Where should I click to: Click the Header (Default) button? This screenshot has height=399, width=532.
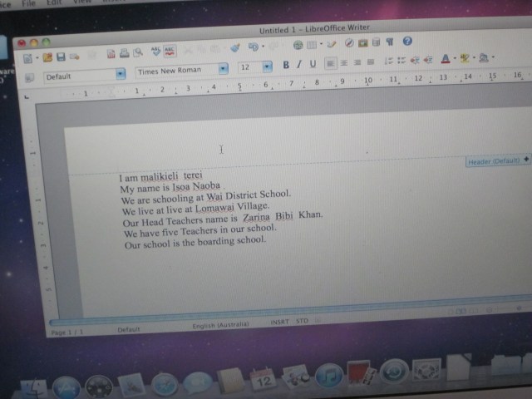tap(496, 160)
